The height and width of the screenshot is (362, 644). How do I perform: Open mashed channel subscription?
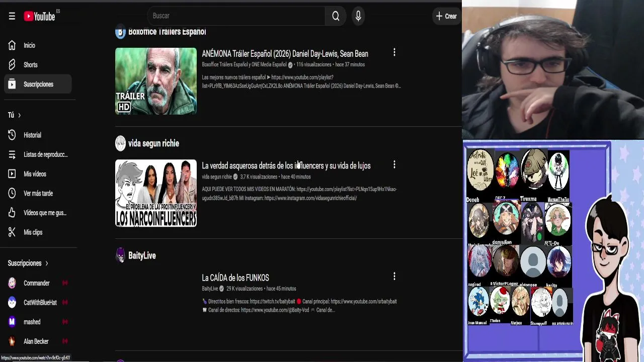38,322
